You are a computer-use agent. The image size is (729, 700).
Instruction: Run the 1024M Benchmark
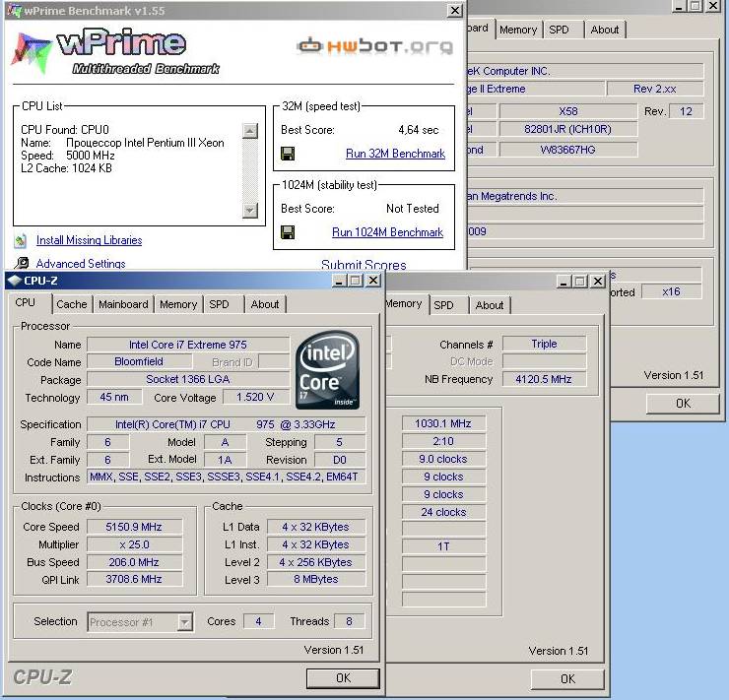click(x=387, y=232)
